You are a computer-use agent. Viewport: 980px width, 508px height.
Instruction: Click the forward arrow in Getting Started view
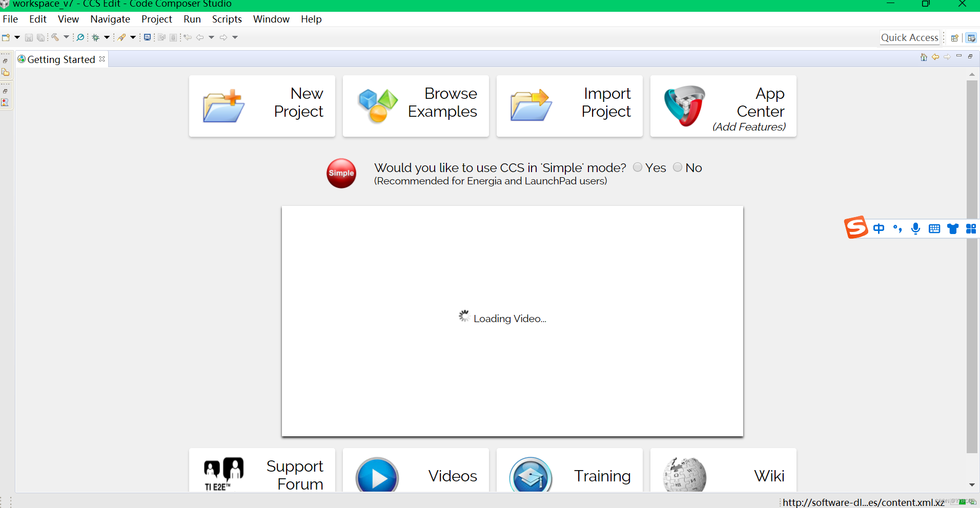tap(947, 57)
